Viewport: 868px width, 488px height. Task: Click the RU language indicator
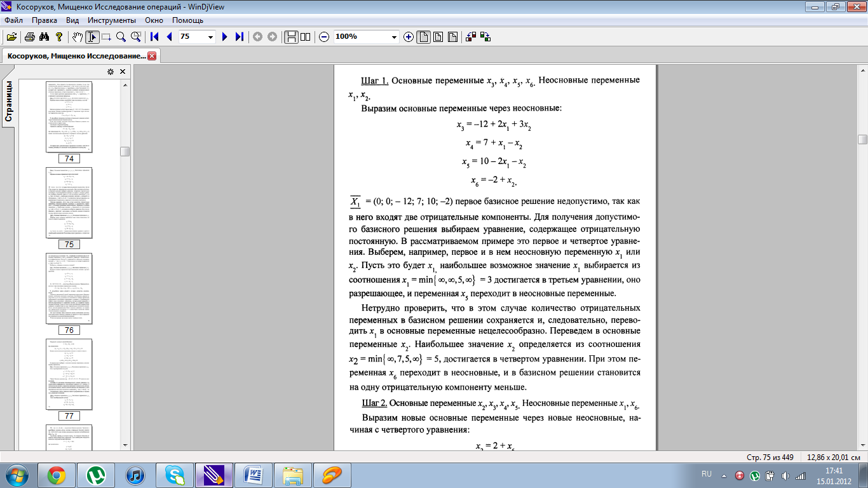coord(707,474)
